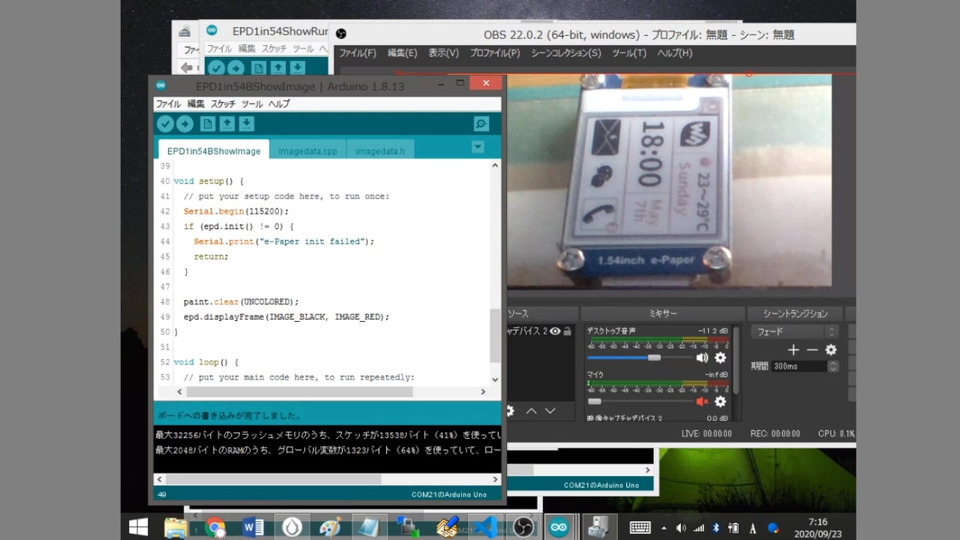This screenshot has height=540, width=960.
Task: Remove scene transition with minus icon
Action: coord(812,350)
